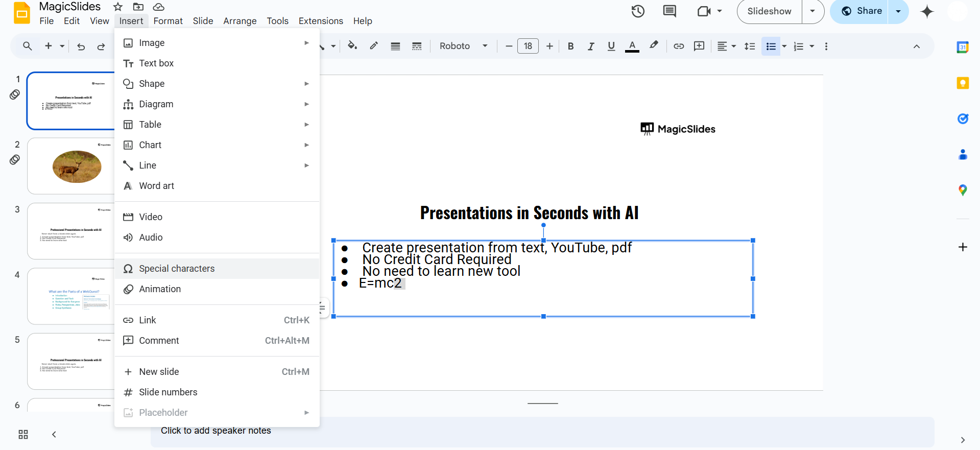Click the highlight color pen icon

point(654,46)
